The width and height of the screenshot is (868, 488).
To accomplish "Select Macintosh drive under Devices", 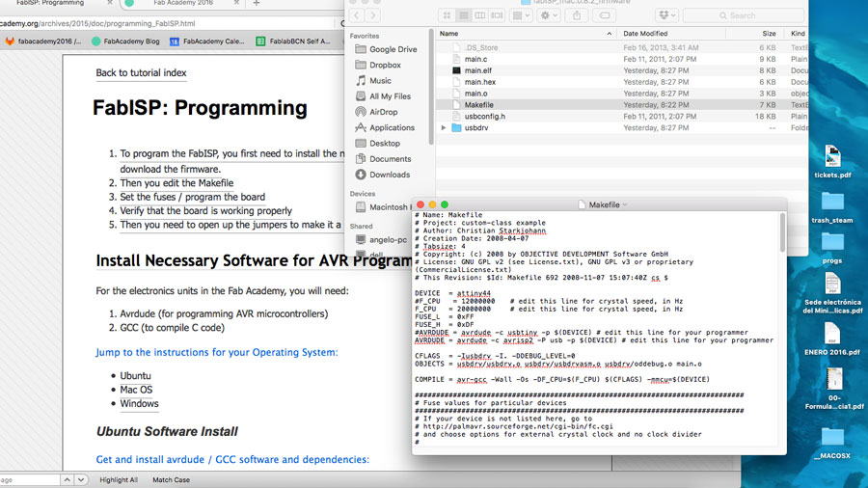I will click(x=382, y=207).
